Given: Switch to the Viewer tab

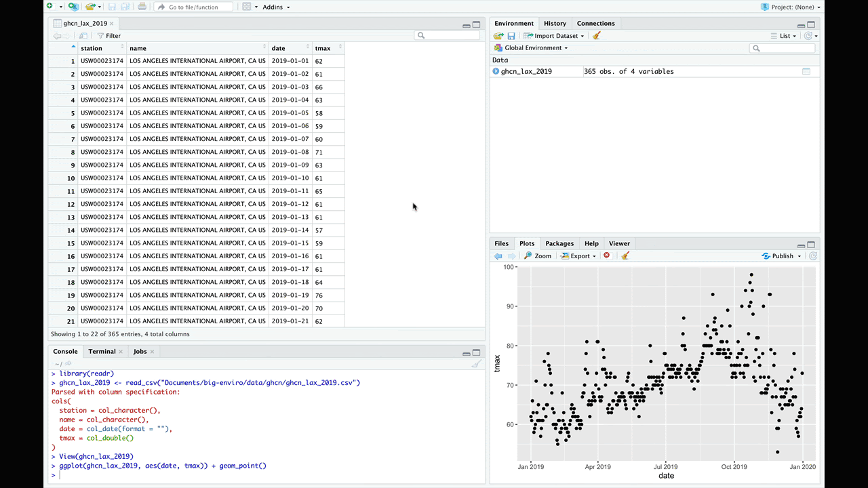Looking at the screenshot, I should [x=619, y=243].
